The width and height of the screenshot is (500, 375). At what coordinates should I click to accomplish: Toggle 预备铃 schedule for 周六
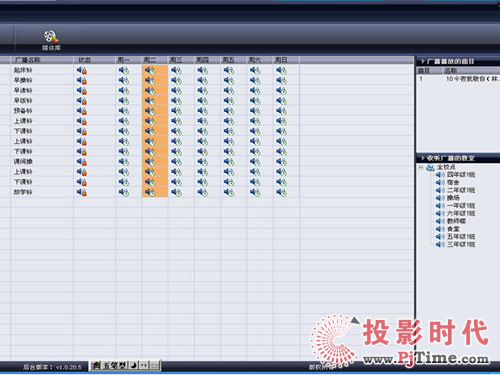coord(255,111)
